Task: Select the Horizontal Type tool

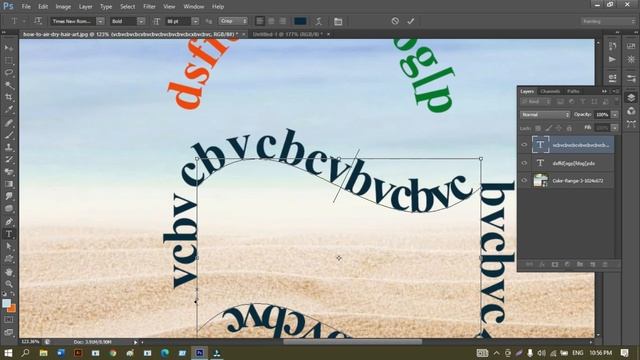Action: [9, 234]
